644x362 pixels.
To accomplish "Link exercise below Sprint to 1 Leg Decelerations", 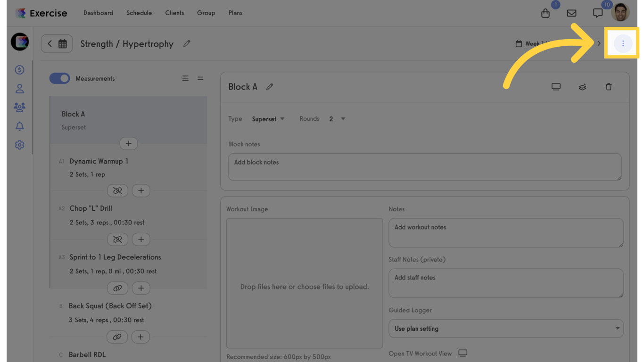I will pos(117,288).
